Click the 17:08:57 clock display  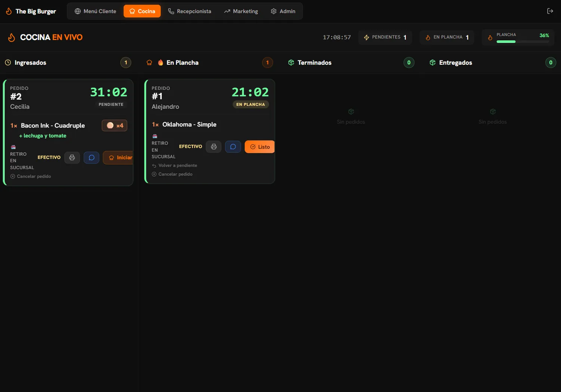pyautogui.click(x=337, y=37)
